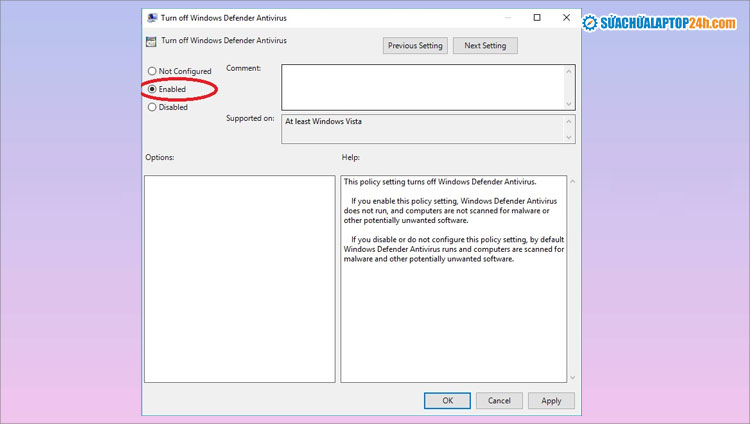
Task: Click the Supported on: label
Action: pyautogui.click(x=250, y=118)
